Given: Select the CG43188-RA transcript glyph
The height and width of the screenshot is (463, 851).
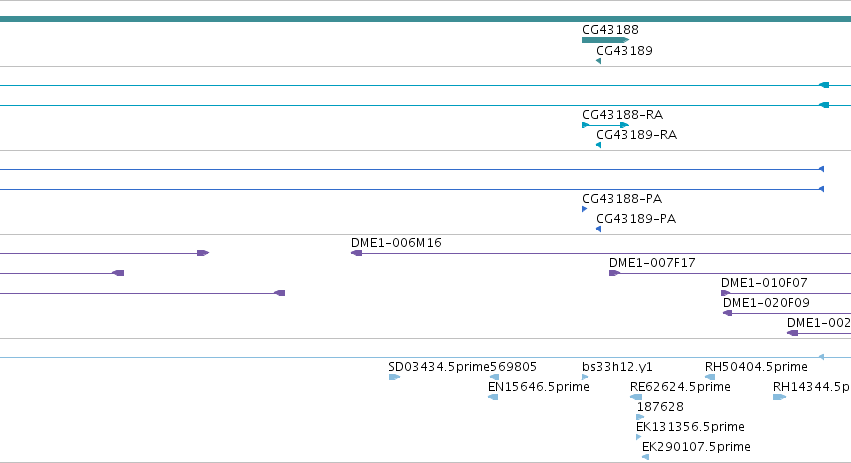Looking at the screenshot, I should pyautogui.click(x=606, y=125).
